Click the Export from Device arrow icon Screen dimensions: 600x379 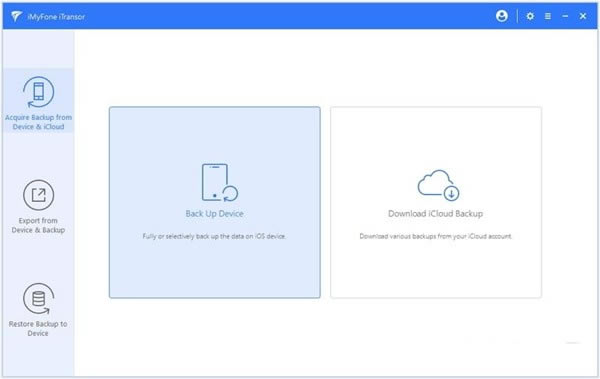click(38, 195)
